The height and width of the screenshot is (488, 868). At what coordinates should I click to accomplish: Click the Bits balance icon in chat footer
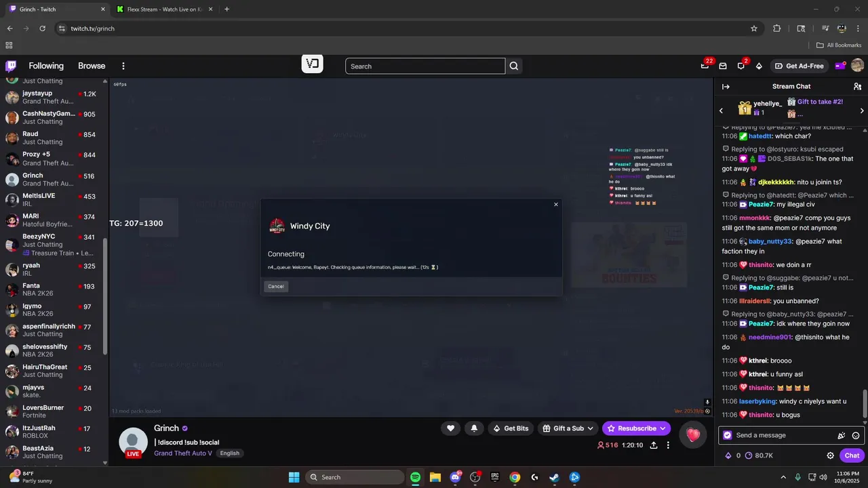tap(728, 455)
